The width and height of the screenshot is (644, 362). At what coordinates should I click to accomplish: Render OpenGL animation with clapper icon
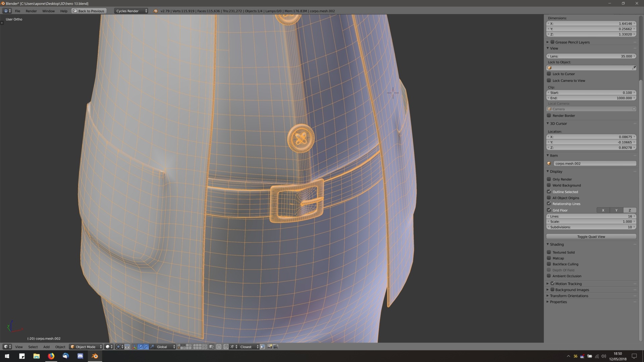point(275,347)
